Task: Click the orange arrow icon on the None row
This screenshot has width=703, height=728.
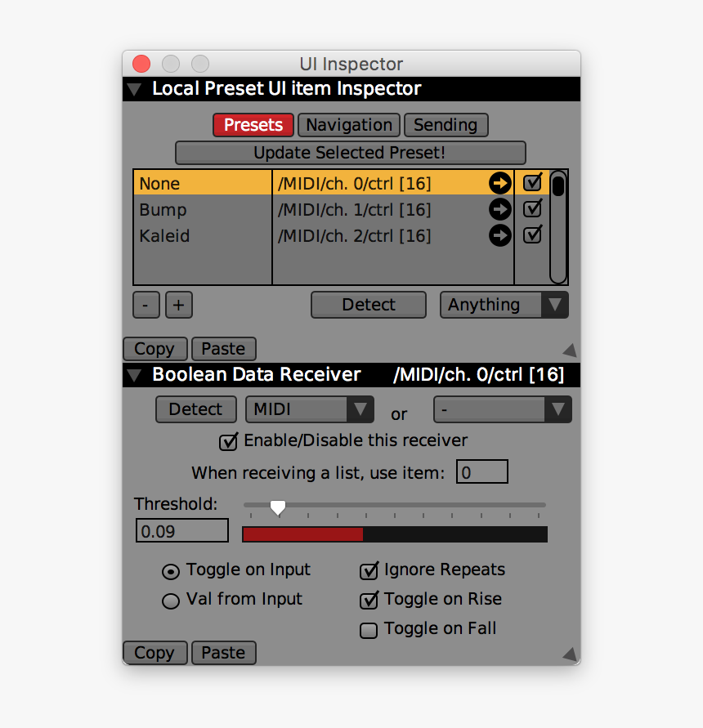Action: [x=499, y=183]
